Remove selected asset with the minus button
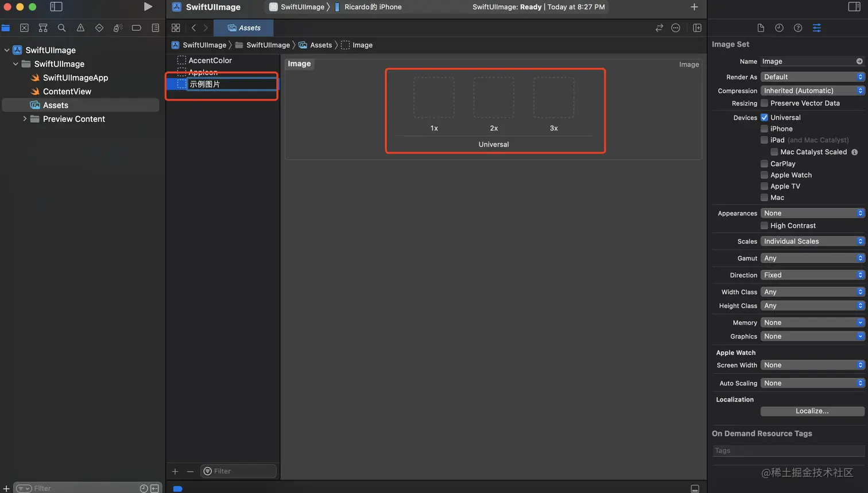Image resolution: width=868 pixels, height=493 pixels. [x=190, y=471]
